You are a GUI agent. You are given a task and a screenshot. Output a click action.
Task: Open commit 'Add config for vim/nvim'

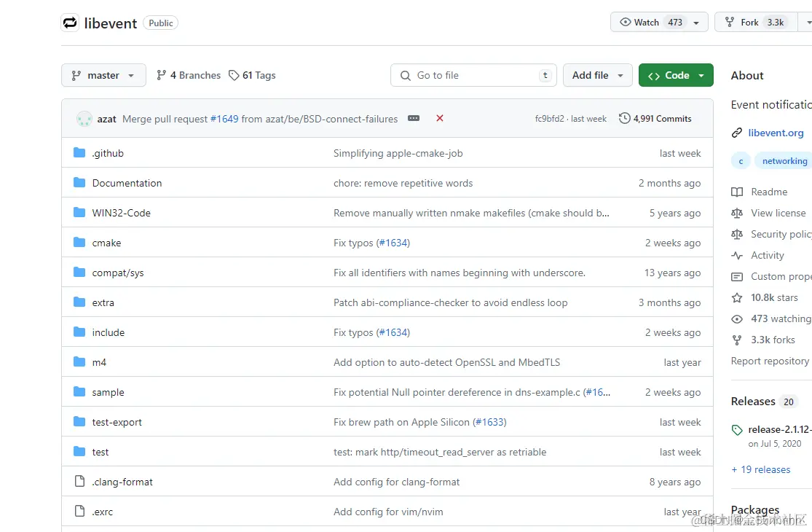pos(388,512)
